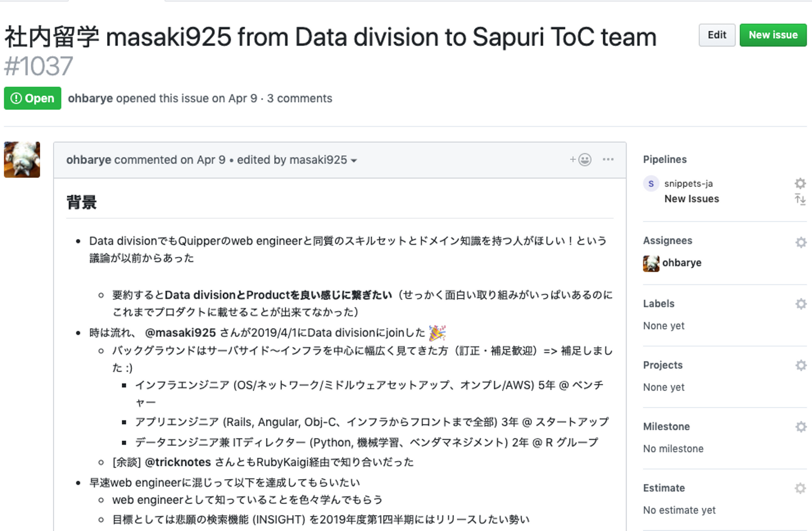Open the Projects gear settings
The image size is (812, 531).
tap(800, 365)
